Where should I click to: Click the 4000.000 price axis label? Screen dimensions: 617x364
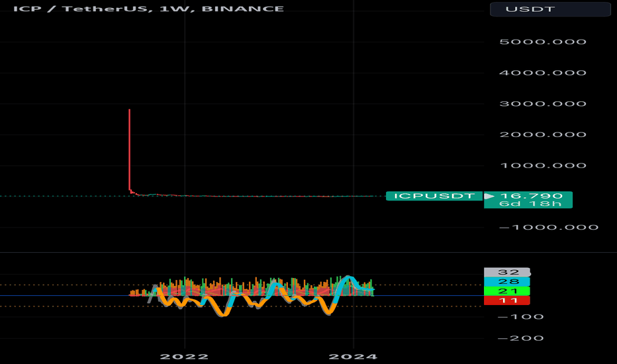point(543,73)
